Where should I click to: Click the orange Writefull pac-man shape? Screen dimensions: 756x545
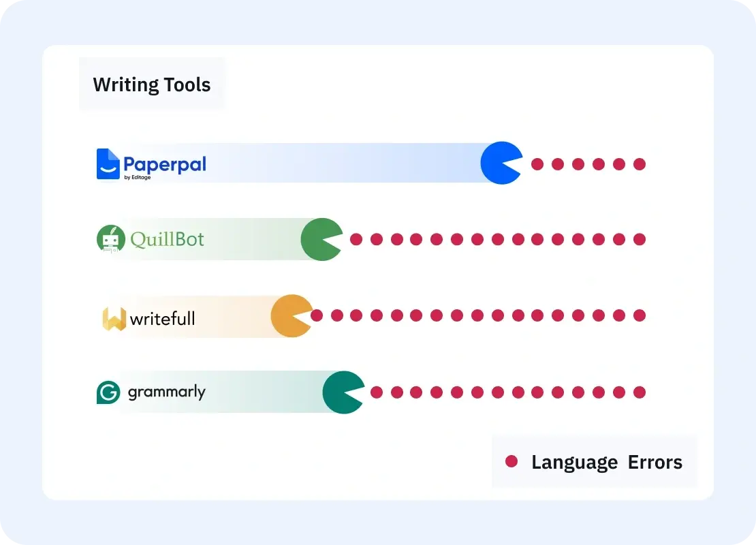click(x=289, y=315)
